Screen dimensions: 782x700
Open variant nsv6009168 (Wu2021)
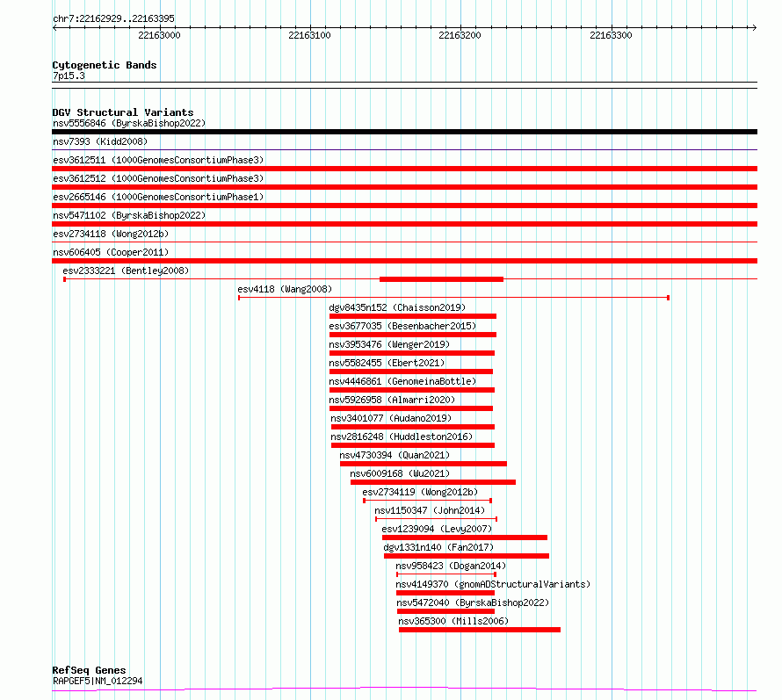[400, 473]
